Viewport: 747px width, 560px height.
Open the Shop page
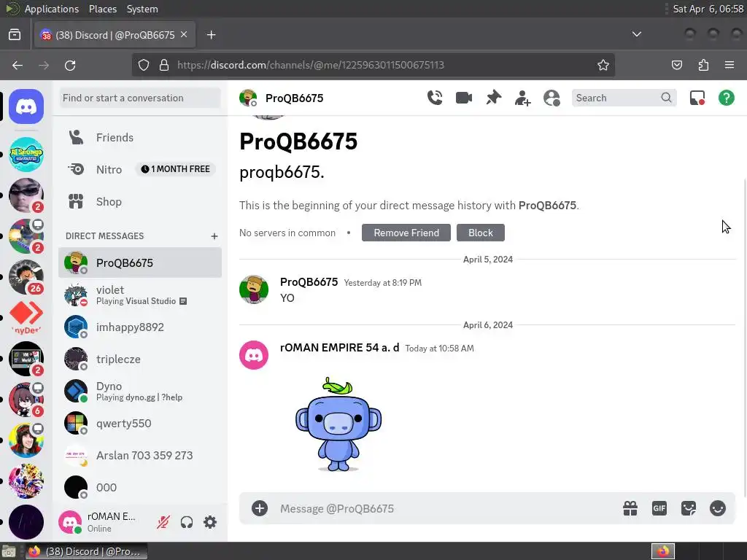140,201
